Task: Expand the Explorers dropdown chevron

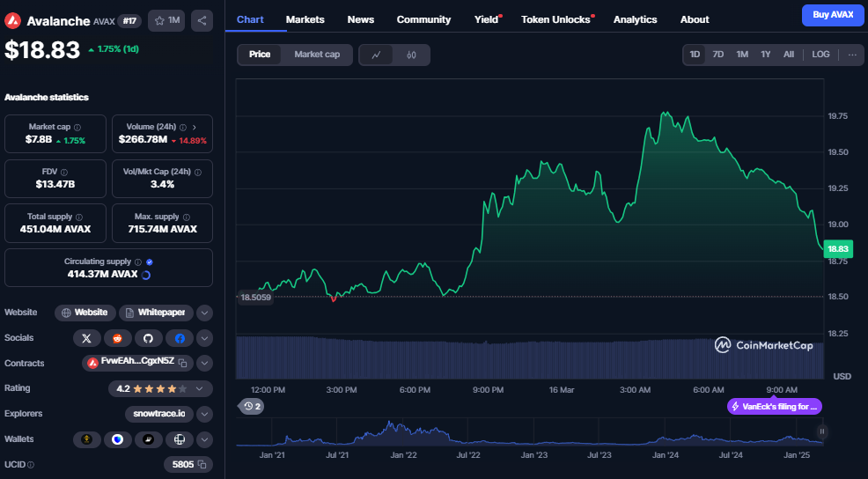Action: [204, 414]
